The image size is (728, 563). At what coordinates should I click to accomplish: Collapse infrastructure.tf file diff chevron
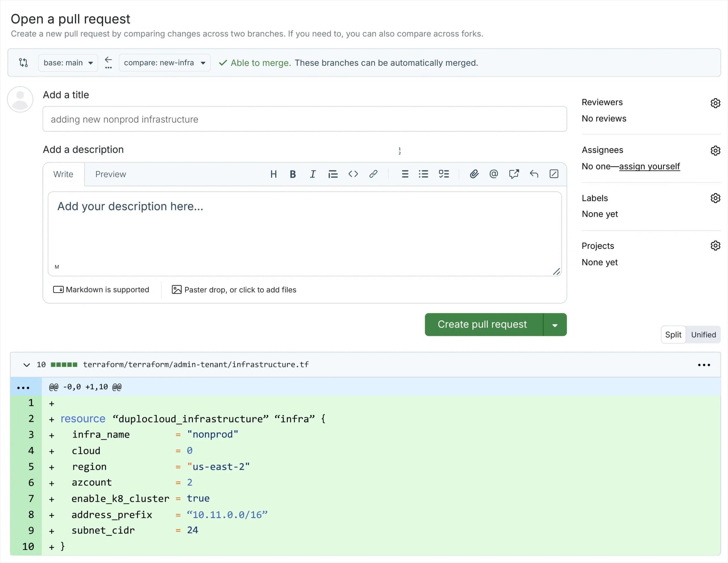[27, 365]
